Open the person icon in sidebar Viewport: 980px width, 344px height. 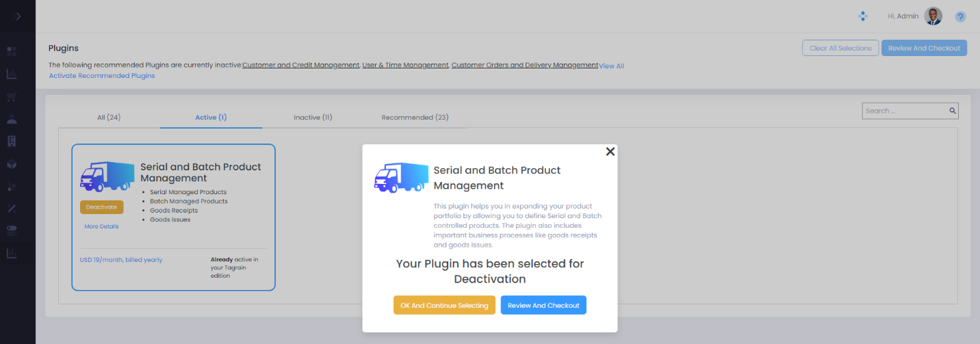12,119
